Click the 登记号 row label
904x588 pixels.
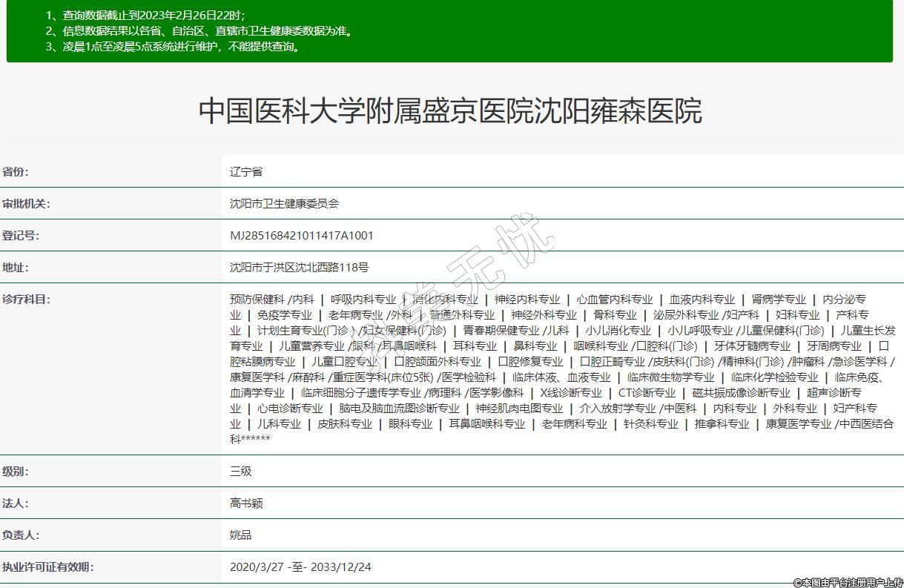pyautogui.click(x=21, y=236)
